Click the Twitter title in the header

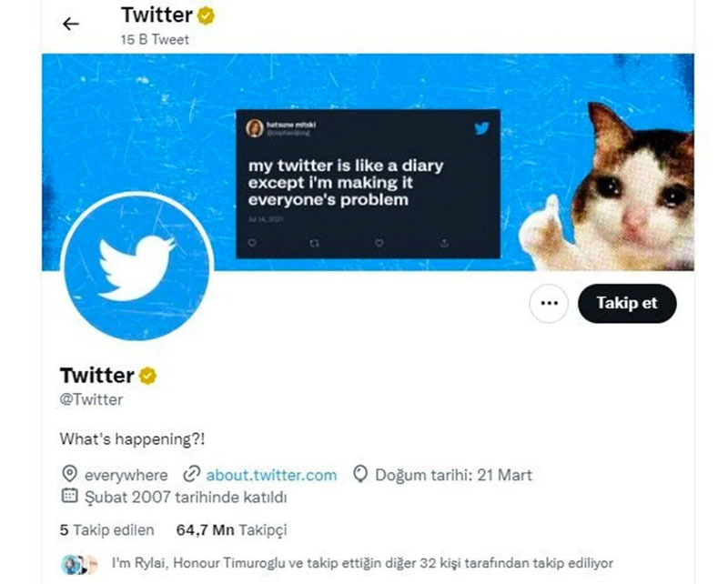(157, 15)
